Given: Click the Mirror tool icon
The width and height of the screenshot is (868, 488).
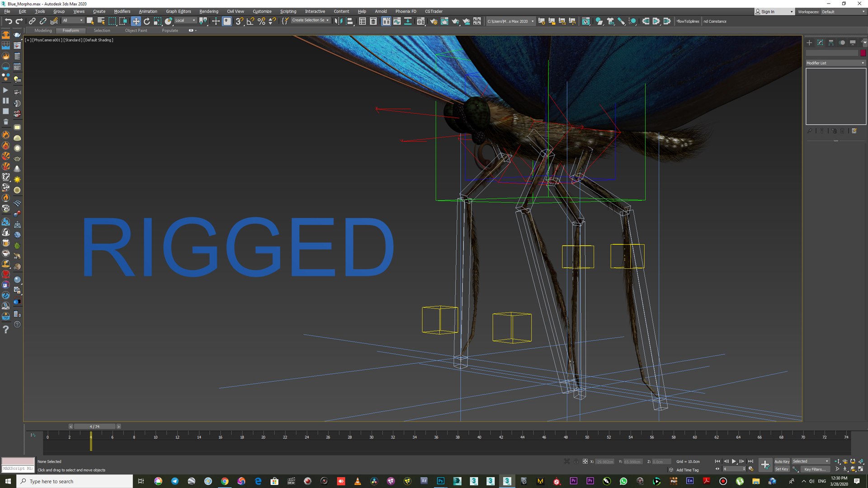Looking at the screenshot, I should tap(338, 21).
